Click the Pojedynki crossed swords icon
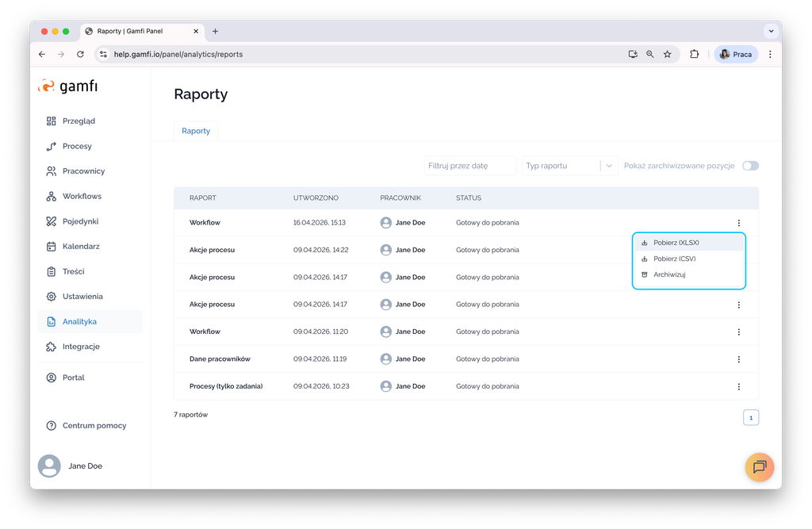Image resolution: width=812 pixels, height=529 pixels. 52,221
